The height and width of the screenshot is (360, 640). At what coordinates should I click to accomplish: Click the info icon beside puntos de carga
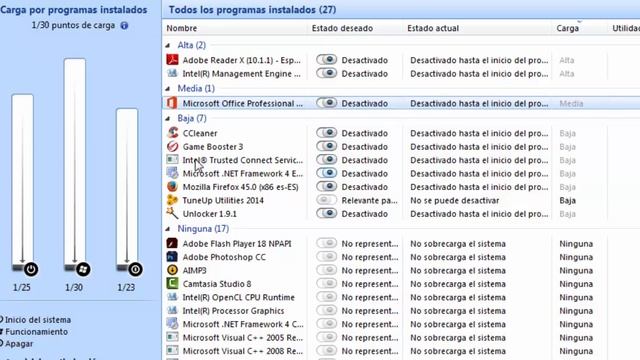coord(124,25)
